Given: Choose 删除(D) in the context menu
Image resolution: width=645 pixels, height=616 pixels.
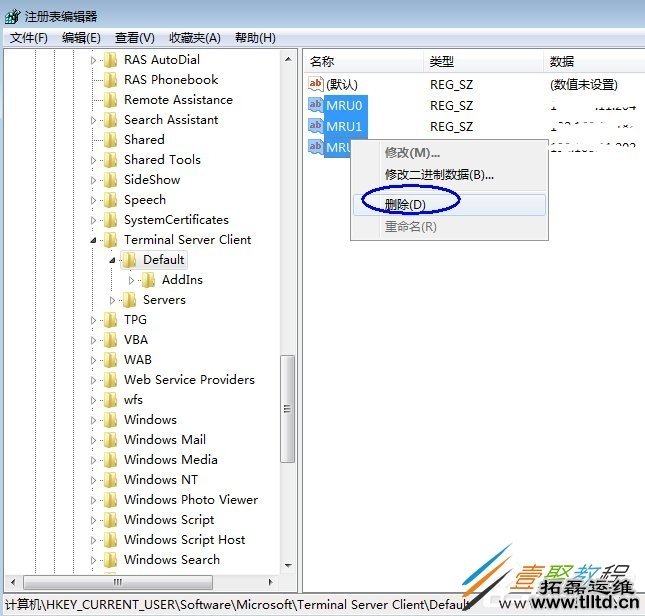Looking at the screenshot, I should [449, 204].
